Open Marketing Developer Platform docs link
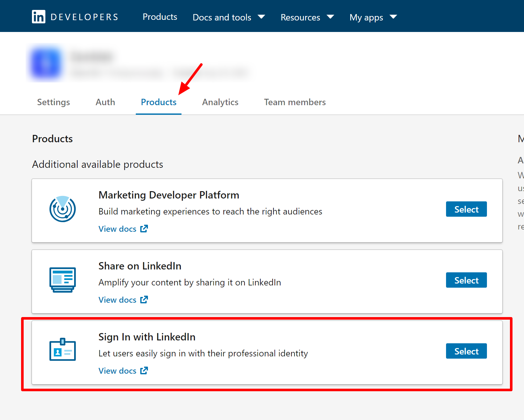 123,229
